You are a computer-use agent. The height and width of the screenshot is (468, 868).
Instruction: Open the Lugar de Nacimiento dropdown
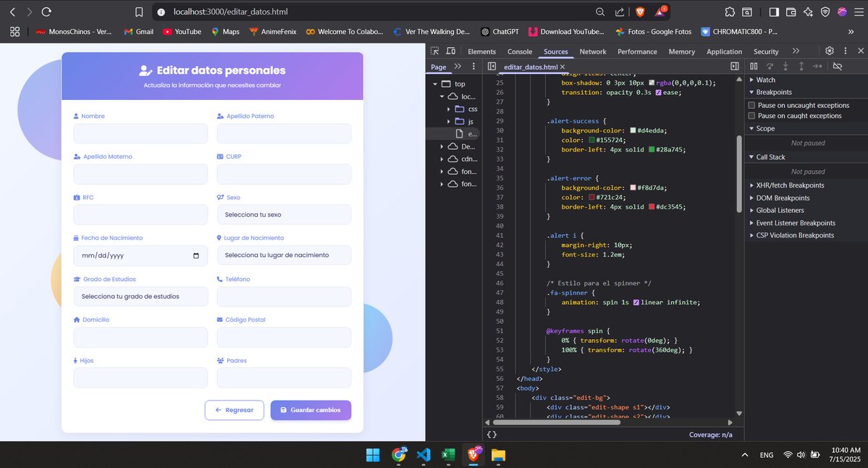point(284,255)
